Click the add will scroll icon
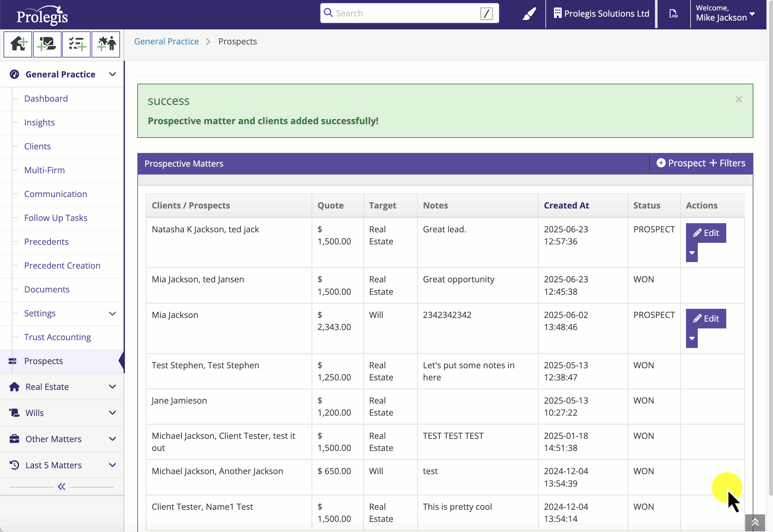Viewport: 773px width, 532px height. coord(47,44)
